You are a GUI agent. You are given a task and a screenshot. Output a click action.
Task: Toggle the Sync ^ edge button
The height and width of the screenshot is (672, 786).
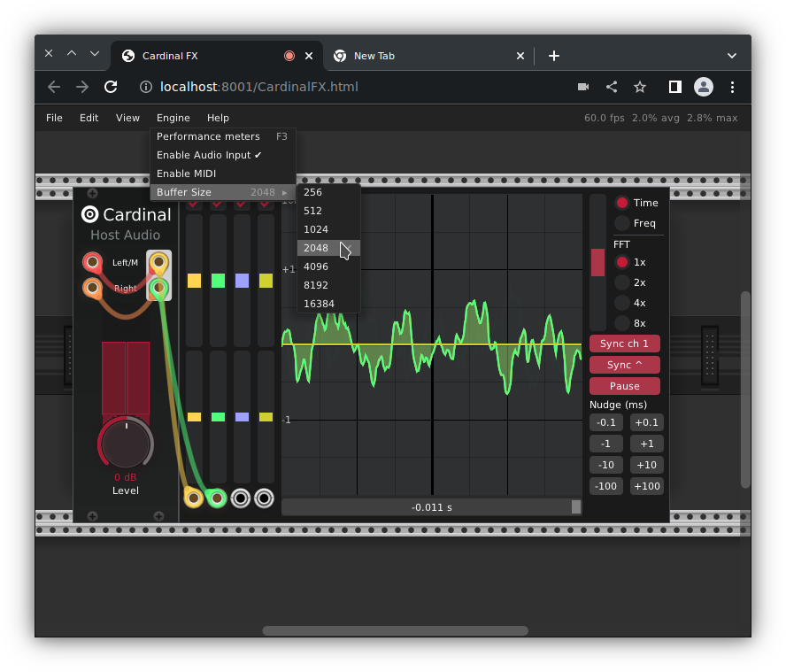625,365
